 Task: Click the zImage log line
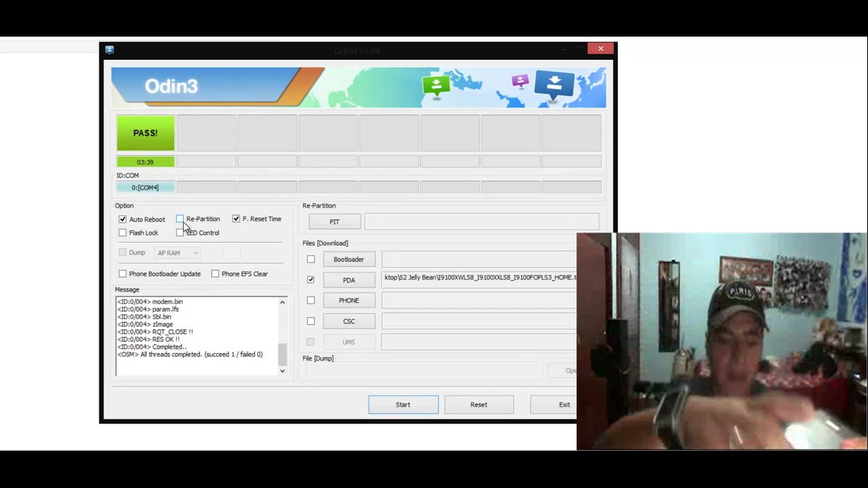pos(145,324)
